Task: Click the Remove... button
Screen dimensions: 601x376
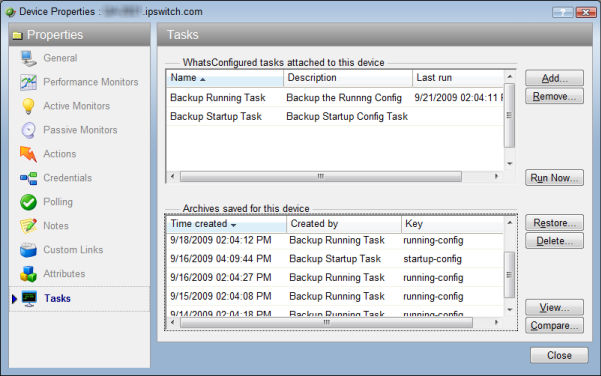Action: [554, 96]
